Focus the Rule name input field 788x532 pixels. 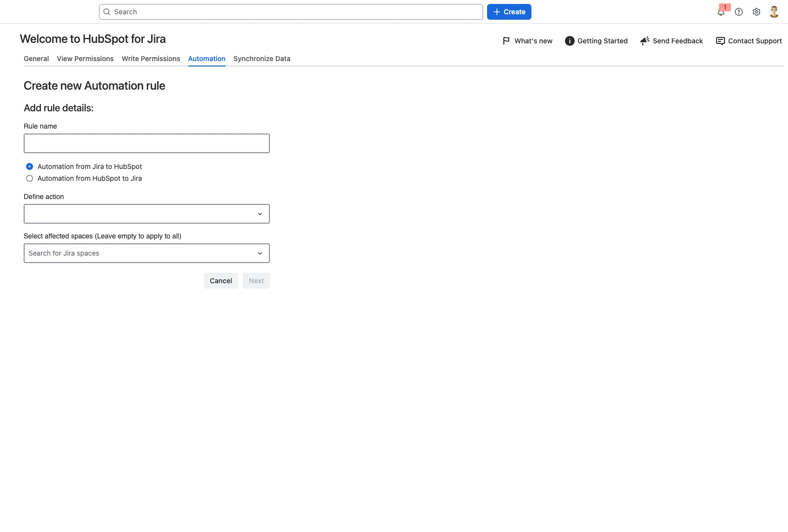click(x=147, y=143)
